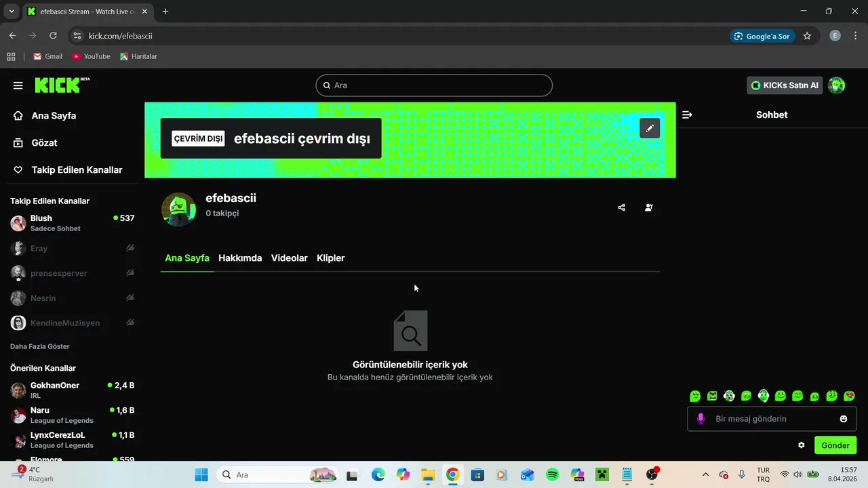
Task: Open Chrome apps grid in bookmarks bar
Action: pos(11,56)
